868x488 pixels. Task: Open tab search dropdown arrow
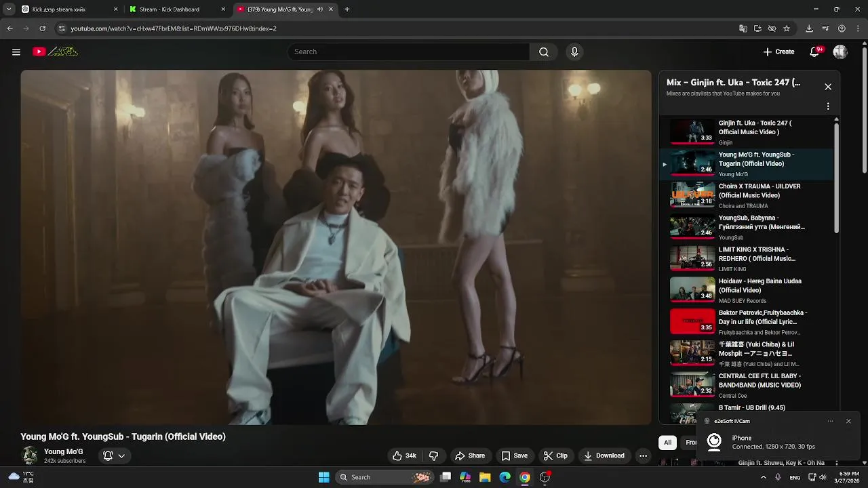pos(8,9)
